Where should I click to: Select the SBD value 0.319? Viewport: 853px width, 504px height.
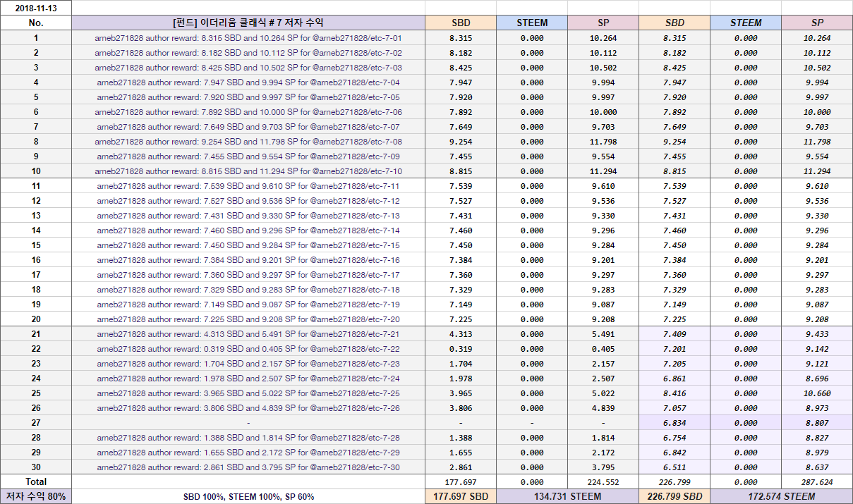click(461, 349)
